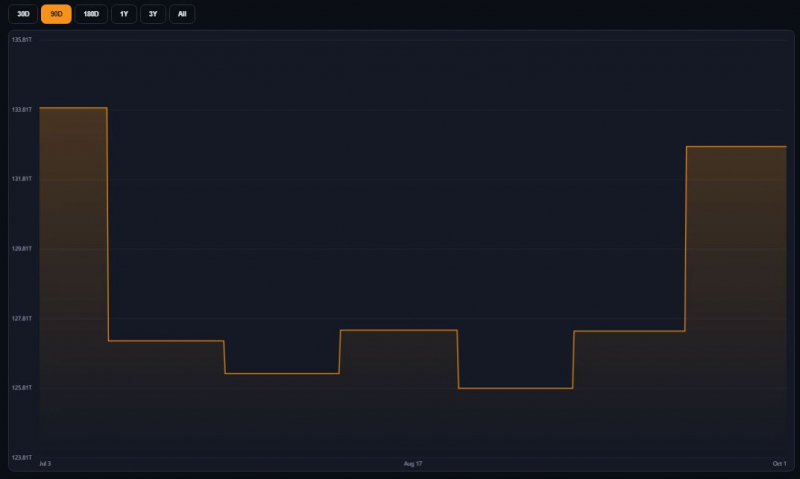Image resolution: width=800 pixels, height=479 pixels.
Task: Click the plateau above the Aug 17 label
Action: pyautogui.click(x=398, y=330)
